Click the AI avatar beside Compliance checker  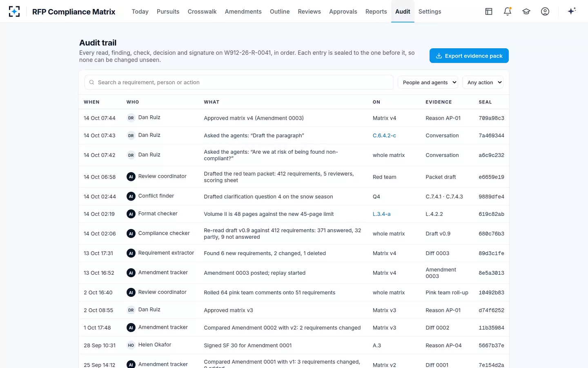pos(131,233)
